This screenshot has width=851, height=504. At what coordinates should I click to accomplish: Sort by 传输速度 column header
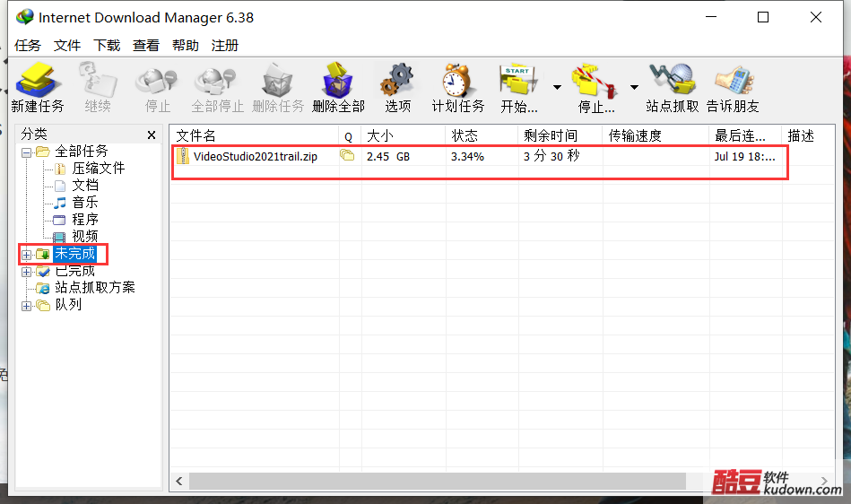[656, 135]
